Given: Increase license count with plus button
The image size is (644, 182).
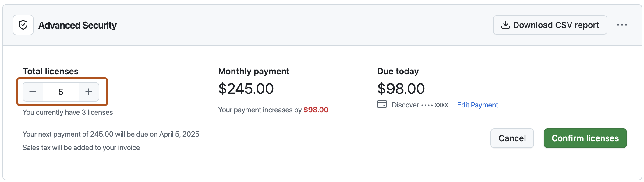Looking at the screenshot, I should point(89,92).
